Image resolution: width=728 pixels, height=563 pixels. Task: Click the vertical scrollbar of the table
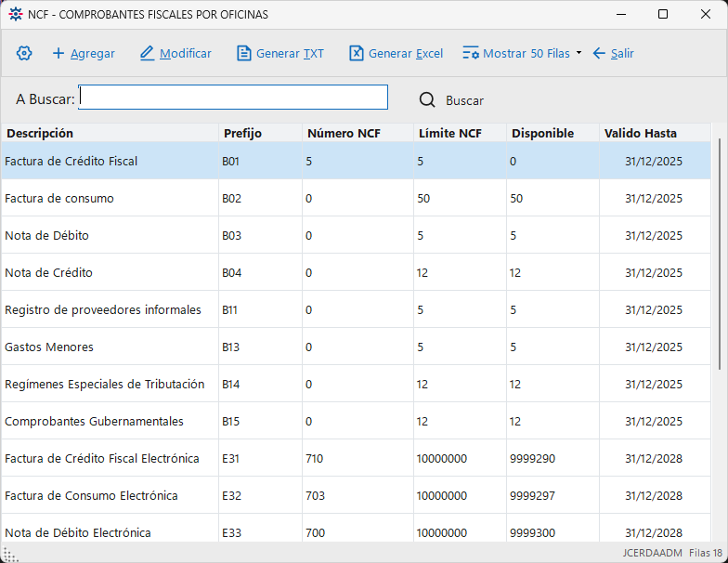point(719,254)
